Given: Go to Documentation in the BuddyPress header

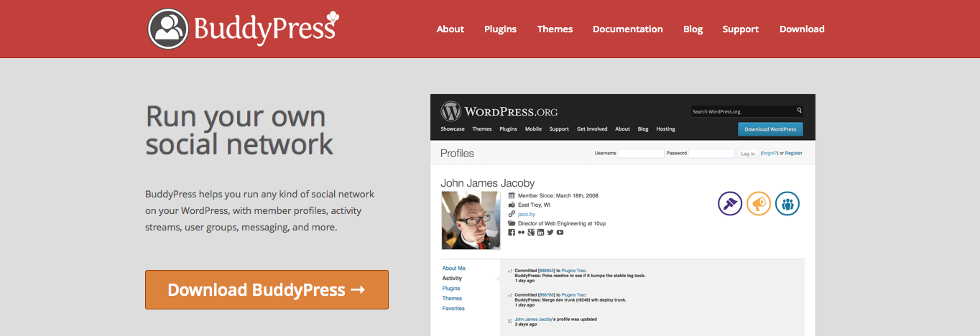Looking at the screenshot, I should click(x=628, y=29).
